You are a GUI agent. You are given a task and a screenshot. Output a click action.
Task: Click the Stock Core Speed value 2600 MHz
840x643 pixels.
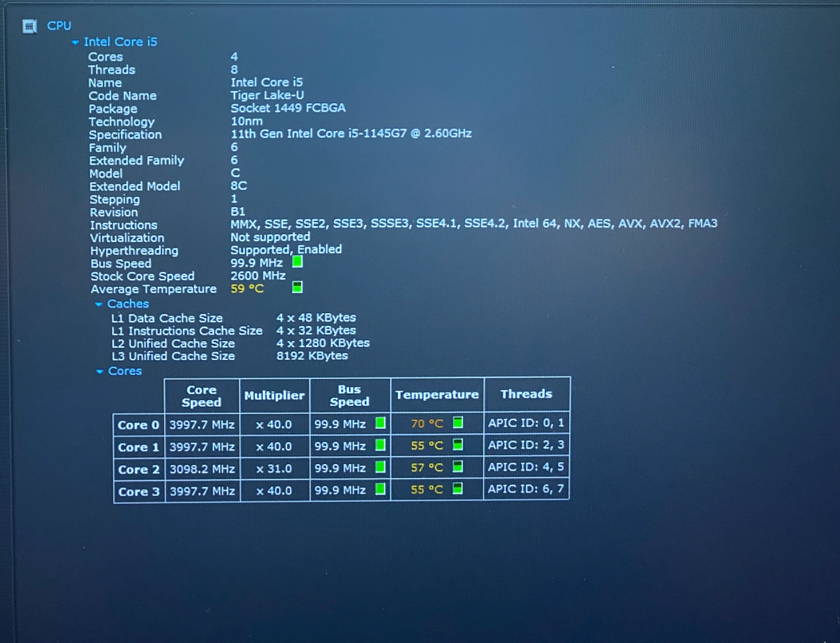pyautogui.click(x=258, y=276)
